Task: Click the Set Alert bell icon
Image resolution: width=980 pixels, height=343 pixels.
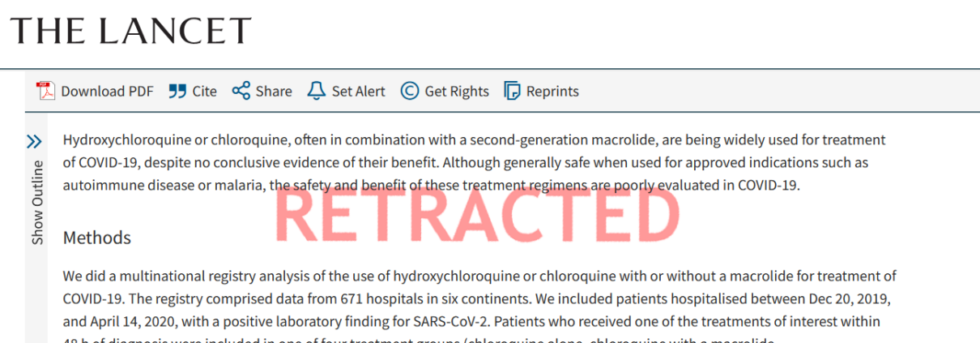Action: point(316,91)
